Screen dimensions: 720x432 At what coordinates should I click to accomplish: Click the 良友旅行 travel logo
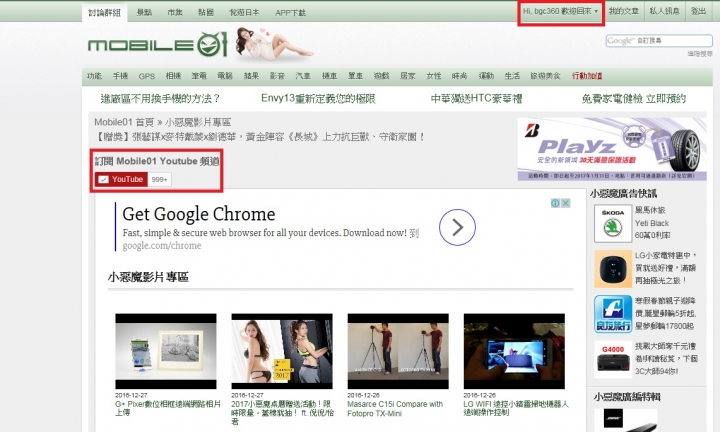(x=613, y=314)
